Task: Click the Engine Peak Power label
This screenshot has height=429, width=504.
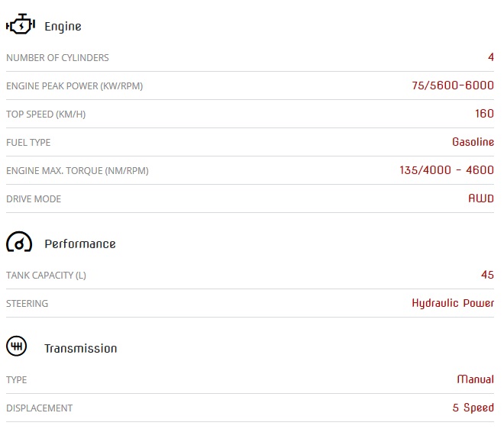Action: coord(75,86)
